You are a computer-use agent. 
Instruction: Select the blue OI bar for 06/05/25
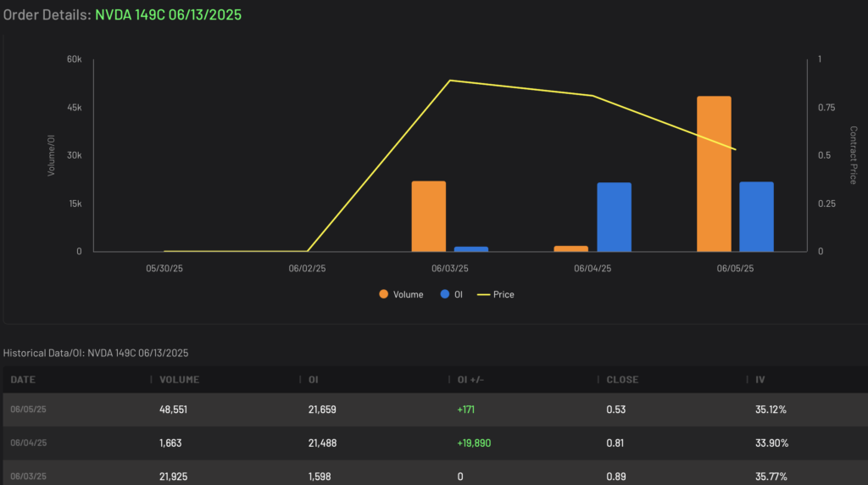click(757, 216)
